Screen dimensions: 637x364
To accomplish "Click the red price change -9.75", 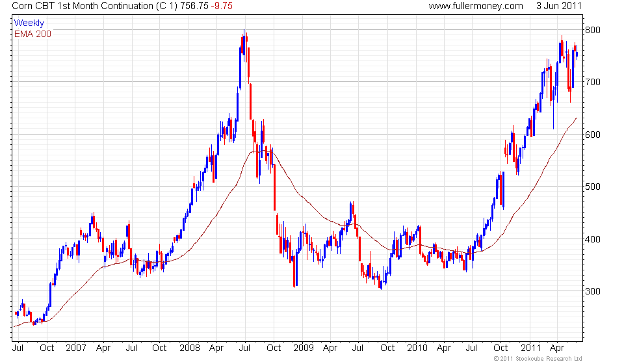I will 222,6.
